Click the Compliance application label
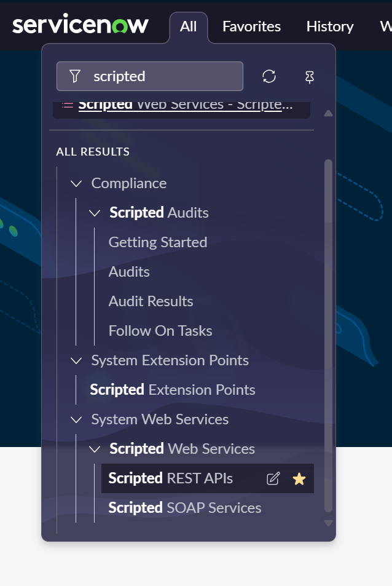This screenshot has height=586, width=392. coord(129,183)
